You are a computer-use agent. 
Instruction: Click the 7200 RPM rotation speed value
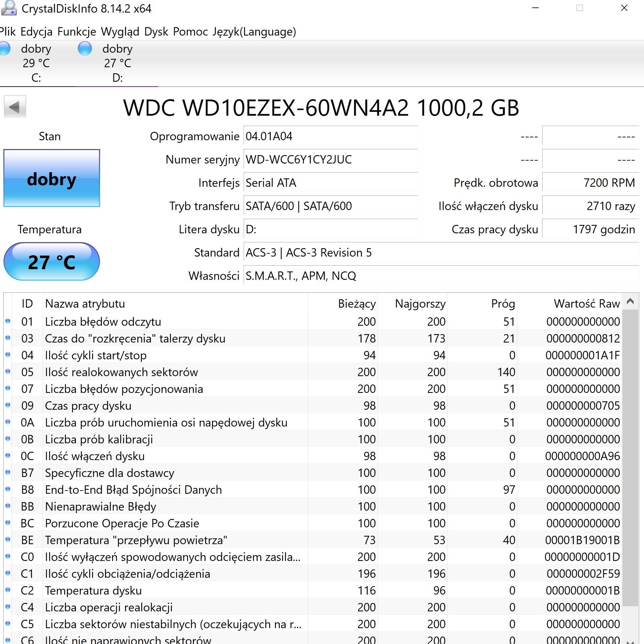pos(590,183)
